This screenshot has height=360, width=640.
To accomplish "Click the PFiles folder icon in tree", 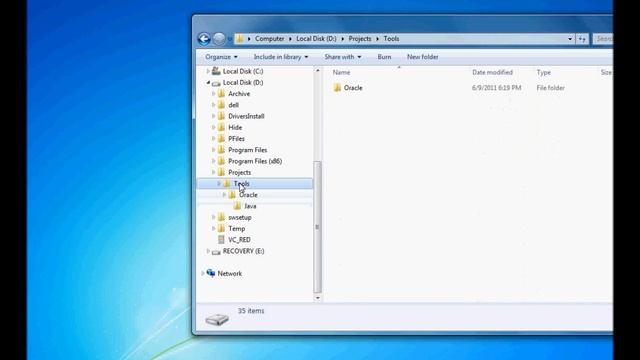I will coord(221,138).
